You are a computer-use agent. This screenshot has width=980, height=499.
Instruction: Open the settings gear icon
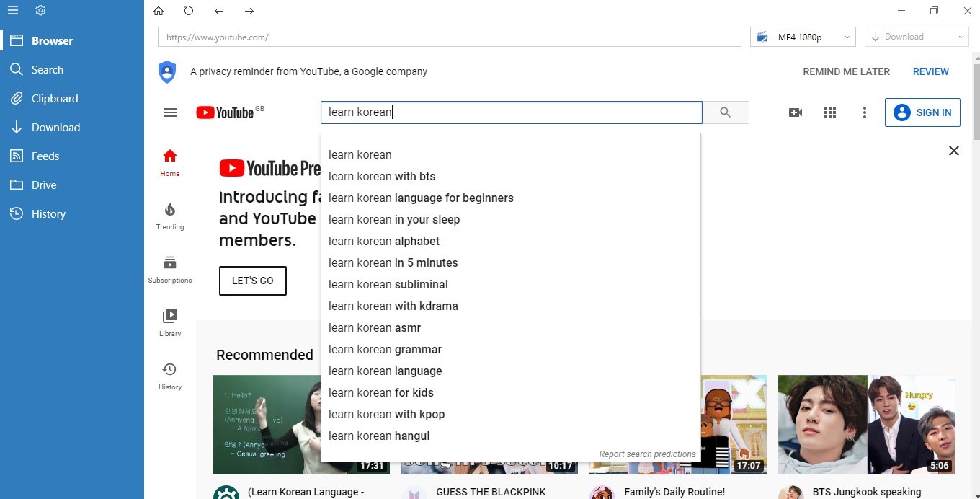pyautogui.click(x=40, y=10)
